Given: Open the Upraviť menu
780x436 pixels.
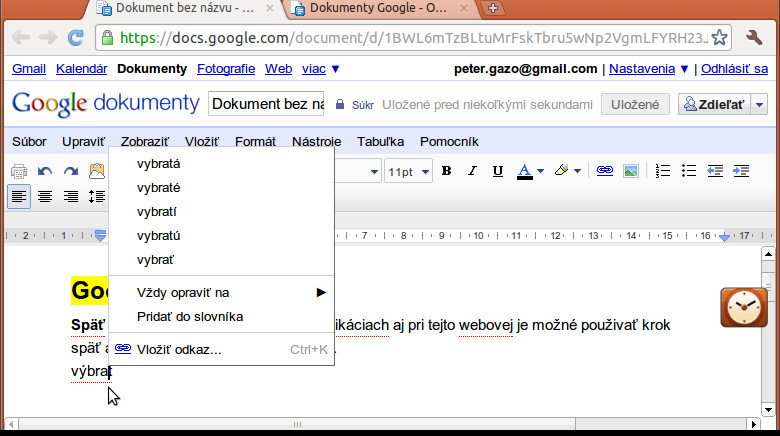Looking at the screenshot, I should 83,142.
